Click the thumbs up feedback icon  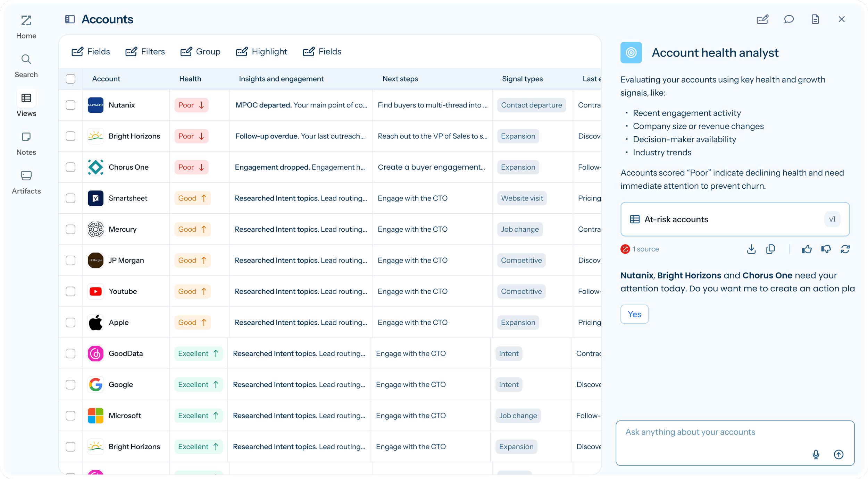coord(807,249)
